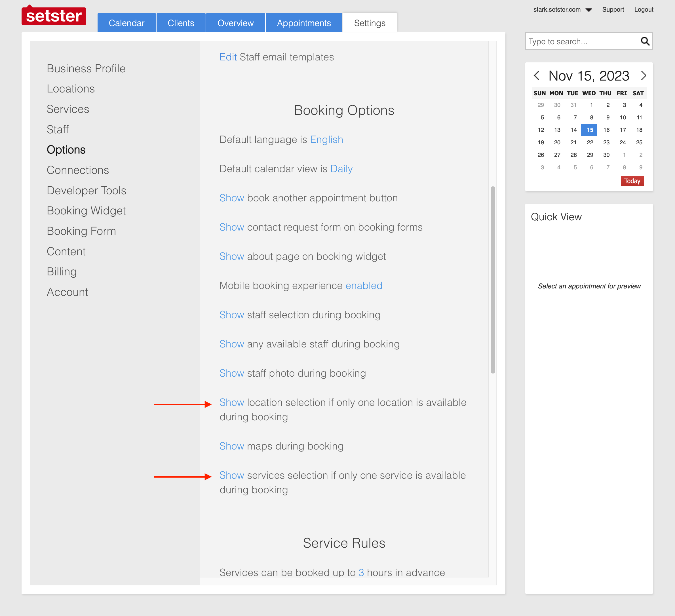Change default language from English
This screenshot has height=616, width=675.
pyautogui.click(x=326, y=140)
